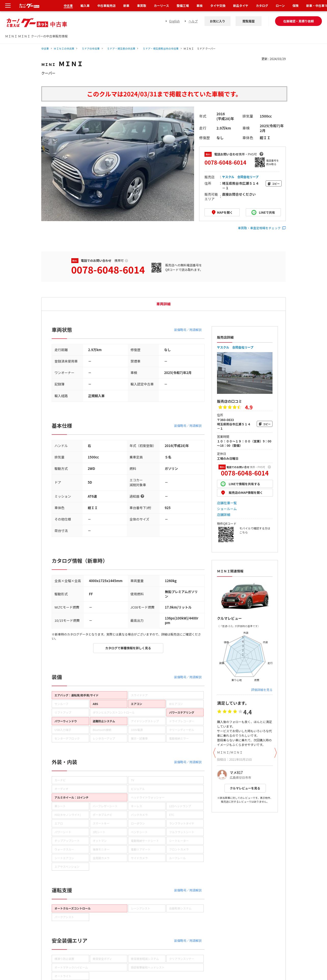This screenshot has width=327, height=980.
Task: Select タイヤ交換 in the top navigation
Action: (218, 6)
